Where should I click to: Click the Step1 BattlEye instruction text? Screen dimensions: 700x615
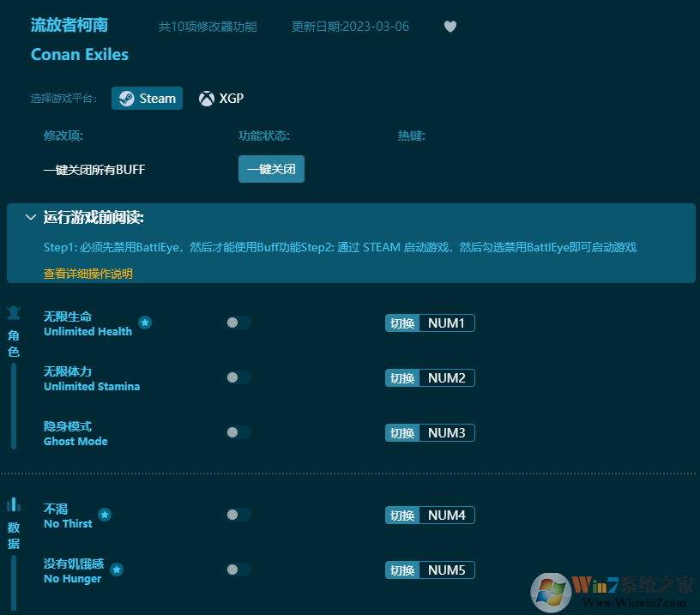coord(340,247)
